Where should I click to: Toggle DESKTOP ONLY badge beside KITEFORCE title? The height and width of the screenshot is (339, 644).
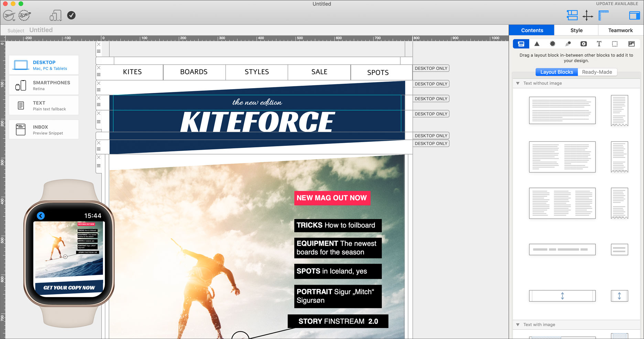tap(431, 114)
